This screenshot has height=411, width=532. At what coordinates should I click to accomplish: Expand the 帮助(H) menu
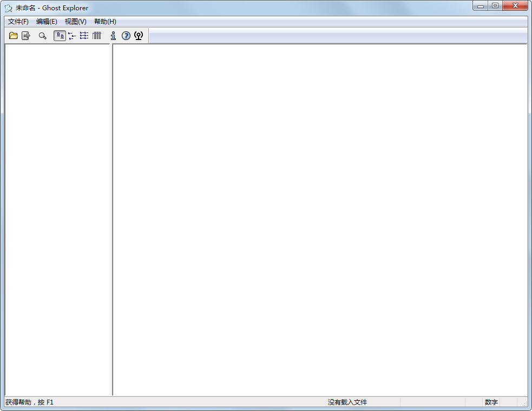click(105, 22)
